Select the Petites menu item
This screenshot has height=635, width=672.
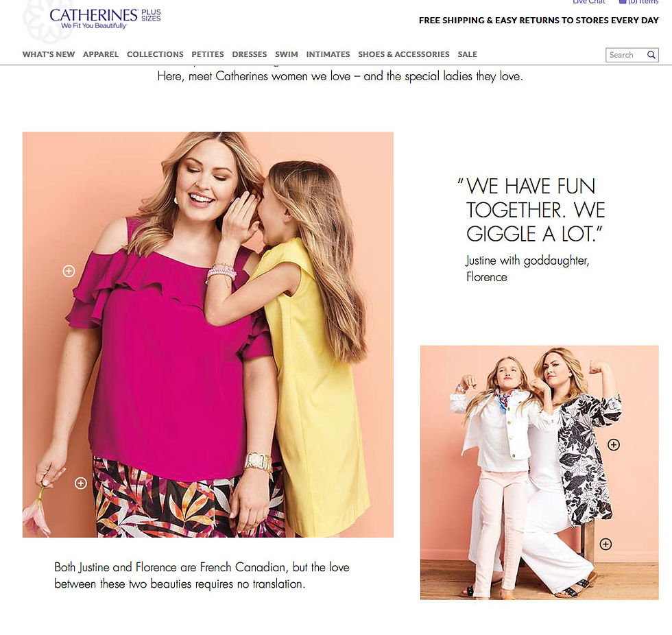click(208, 54)
